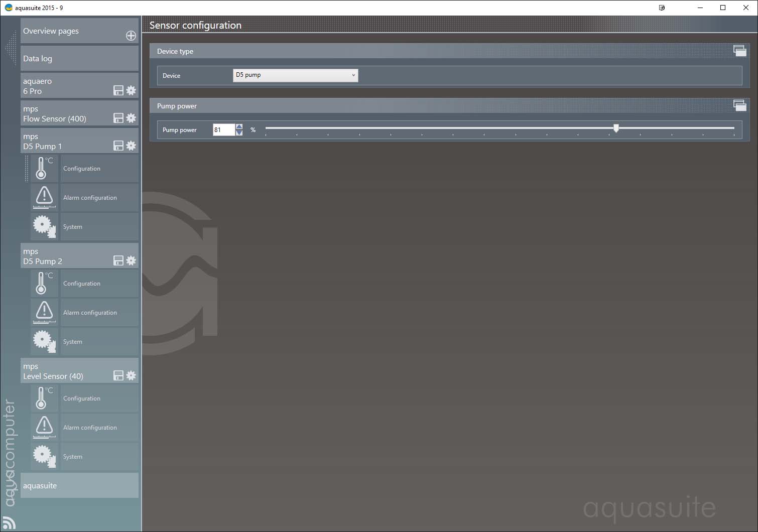758x532 pixels.
Task: Open the aquasuite settings section
Action: 79,485
